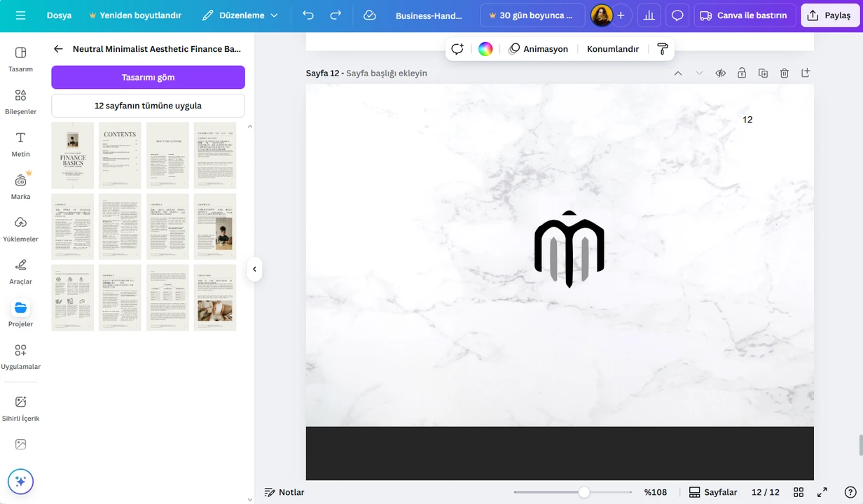Viewport: 863px width, 504px height.
Task: Click the Paylaş share button
Action: pos(830,15)
